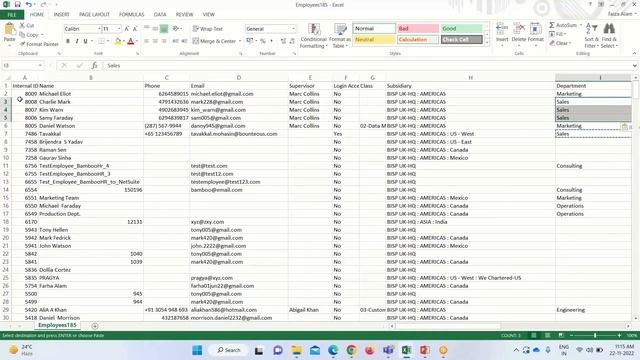Click the Insert cells icon
640x360 pixels.
pyautogui.click(x=502, y=29)
